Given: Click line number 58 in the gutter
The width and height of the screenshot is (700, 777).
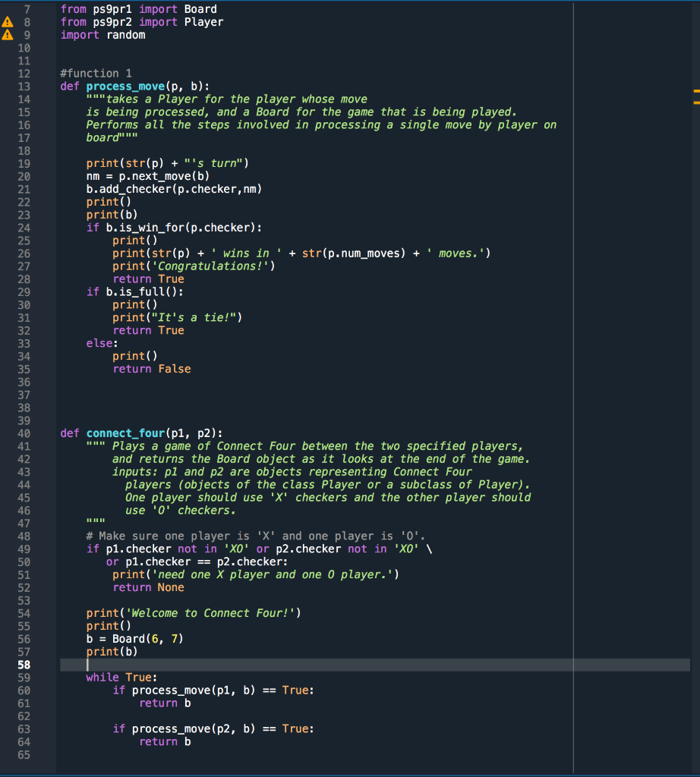Looking at the screenshot, I should click(25, 665).
